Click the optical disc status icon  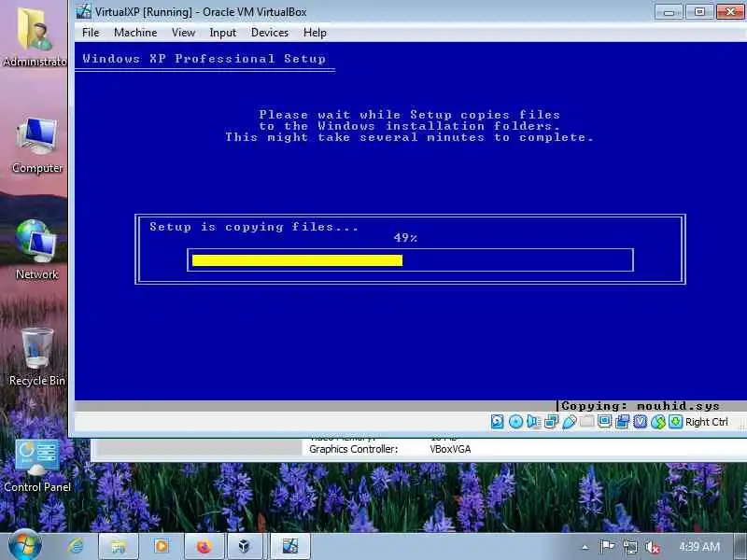[x=515, y=422]
